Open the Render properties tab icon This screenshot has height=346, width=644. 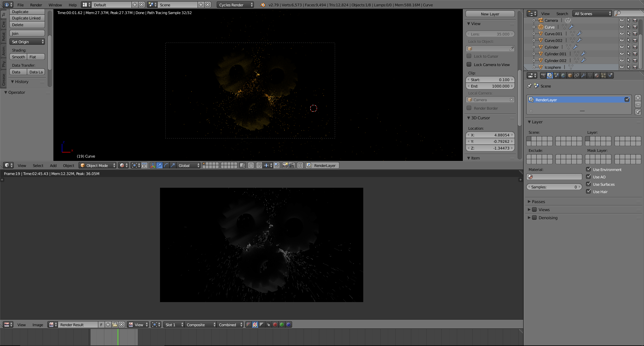[543, 75]
